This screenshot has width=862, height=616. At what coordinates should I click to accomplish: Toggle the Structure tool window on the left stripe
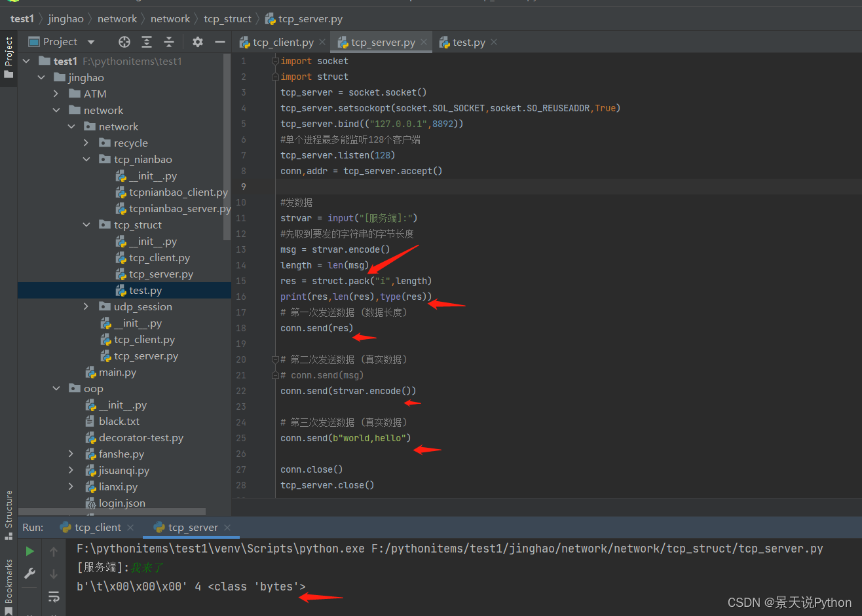[x=9, y=515]
